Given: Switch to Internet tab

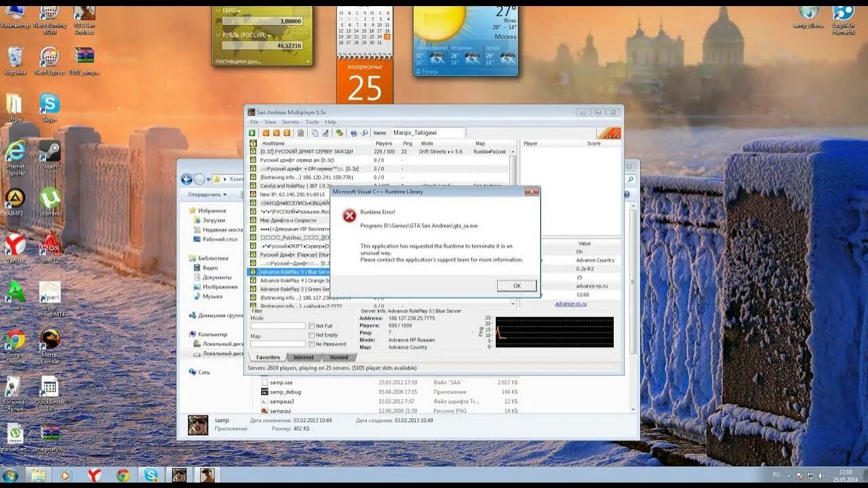Looking at the screenshot, I should point(303,357).
